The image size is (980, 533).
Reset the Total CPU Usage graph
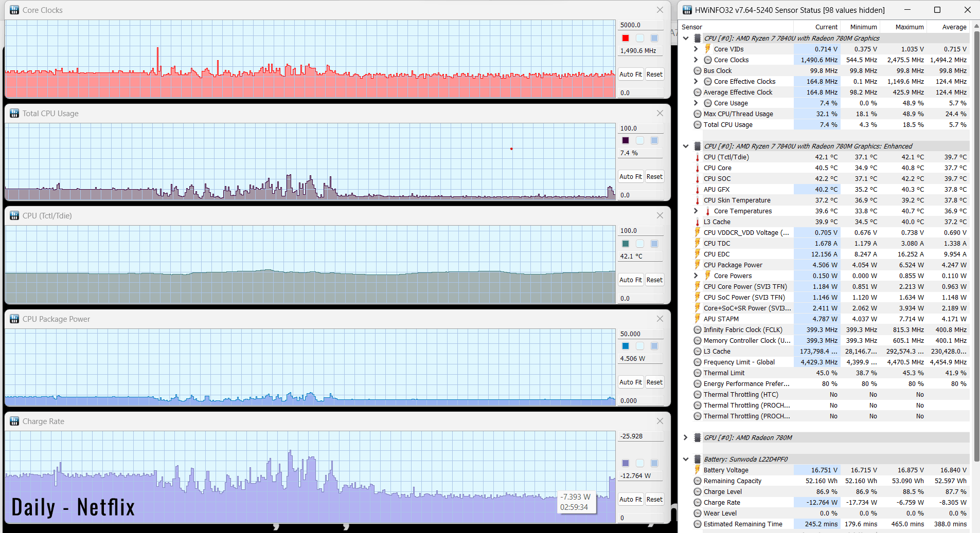coord(654,177)
